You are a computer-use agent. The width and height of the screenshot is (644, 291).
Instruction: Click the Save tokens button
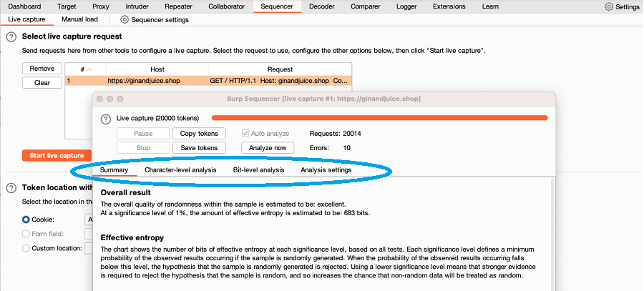[199, 148]
